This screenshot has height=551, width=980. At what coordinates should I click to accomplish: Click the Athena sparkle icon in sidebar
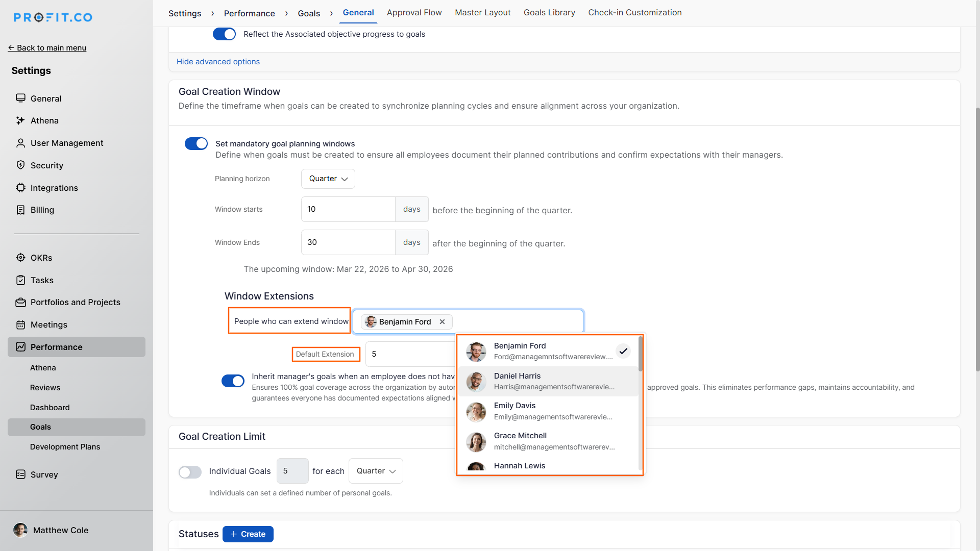point(20,120)
